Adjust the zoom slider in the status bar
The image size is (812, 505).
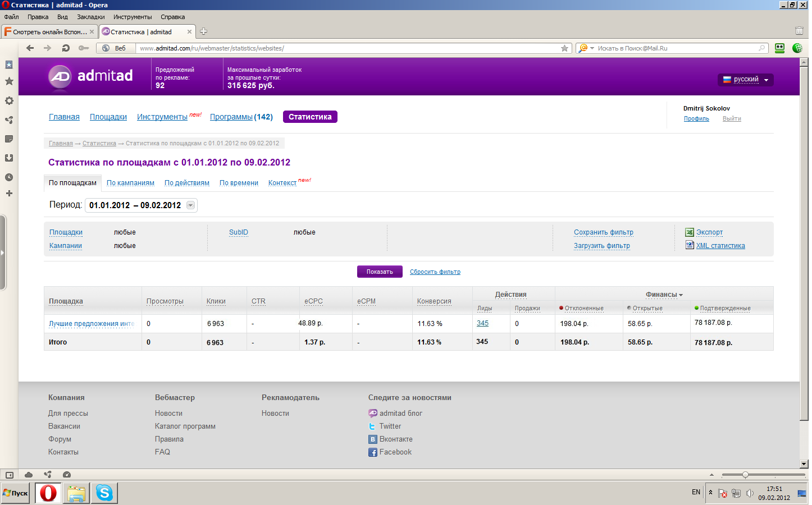(745, 475)
